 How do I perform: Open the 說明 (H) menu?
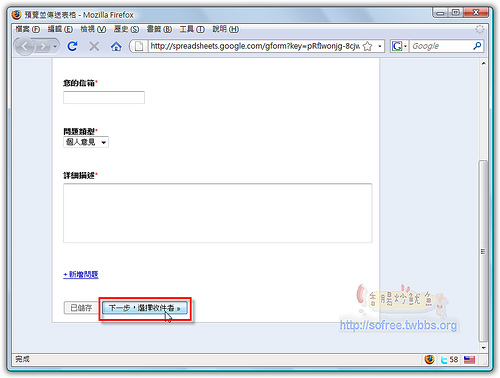click(226, 29)
